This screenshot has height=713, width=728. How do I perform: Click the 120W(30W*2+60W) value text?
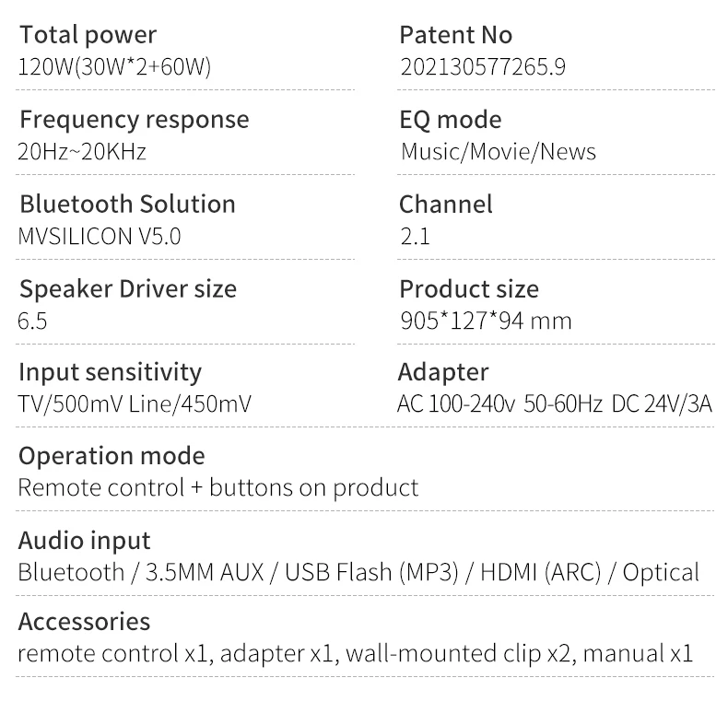(x=114, y=67)
